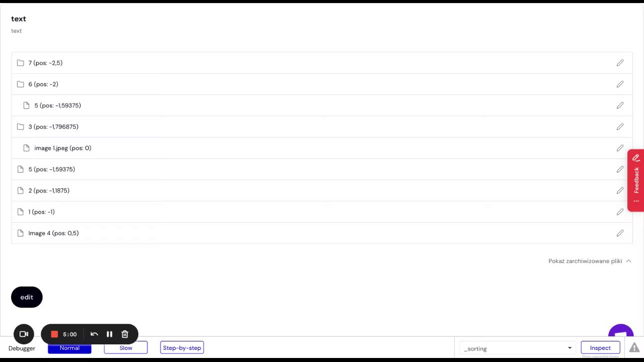Click file icon of Image 4

[20, 233]
